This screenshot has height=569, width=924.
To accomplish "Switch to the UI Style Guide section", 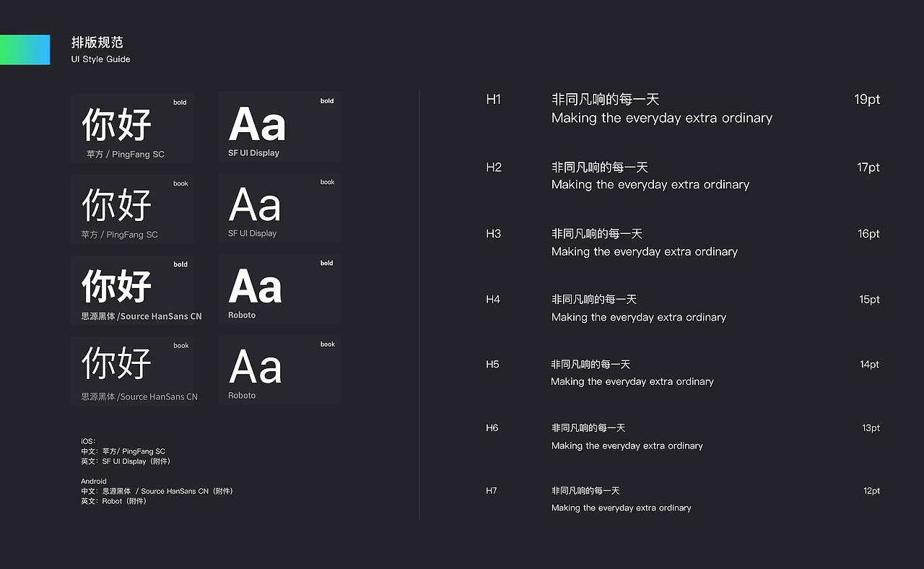I will click(x=100, y=59).
